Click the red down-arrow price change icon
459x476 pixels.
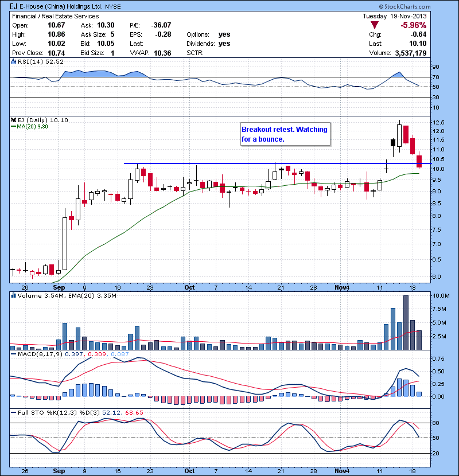374,25
